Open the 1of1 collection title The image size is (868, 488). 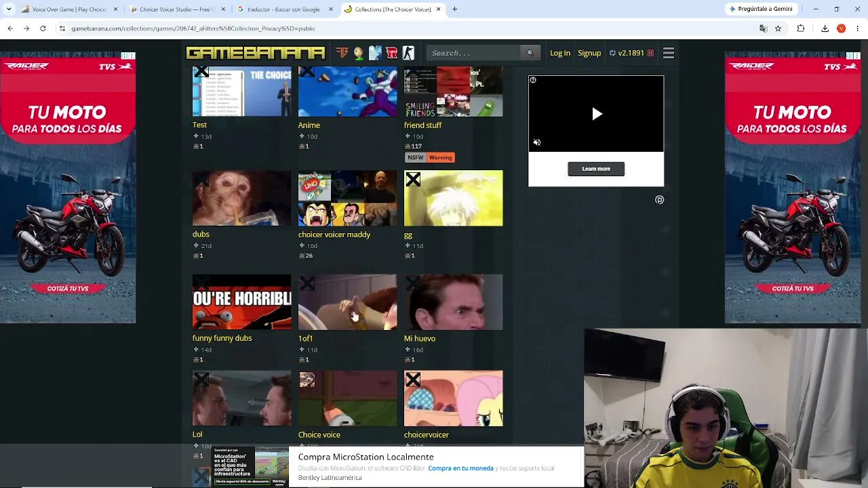pyautogui.click(x=305, y=338)
